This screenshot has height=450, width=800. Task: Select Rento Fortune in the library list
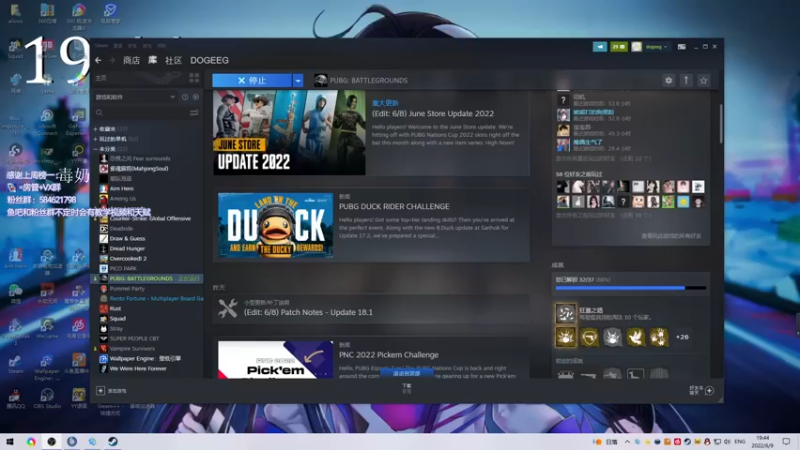coord(156,298)
